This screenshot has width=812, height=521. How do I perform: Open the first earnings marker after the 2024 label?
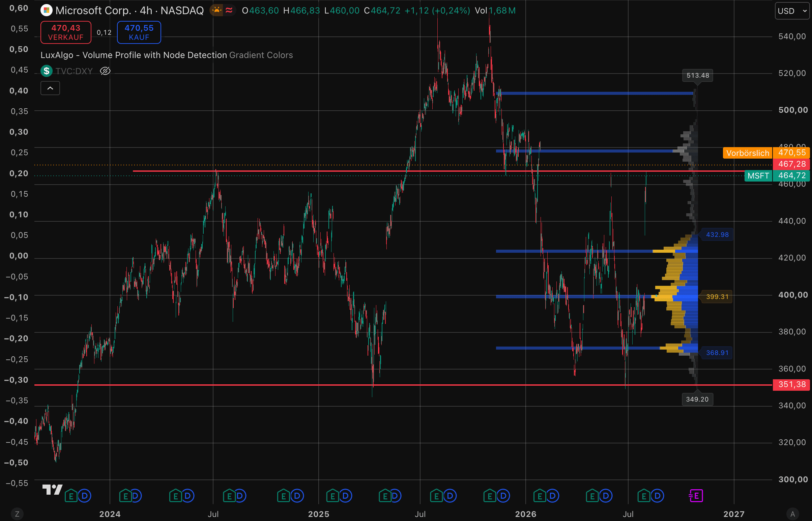125,496
